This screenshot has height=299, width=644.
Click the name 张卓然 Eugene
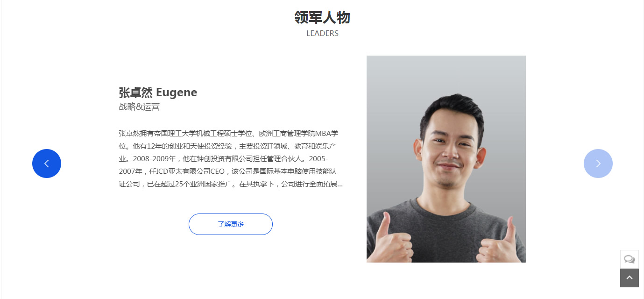tap(158, 93)
